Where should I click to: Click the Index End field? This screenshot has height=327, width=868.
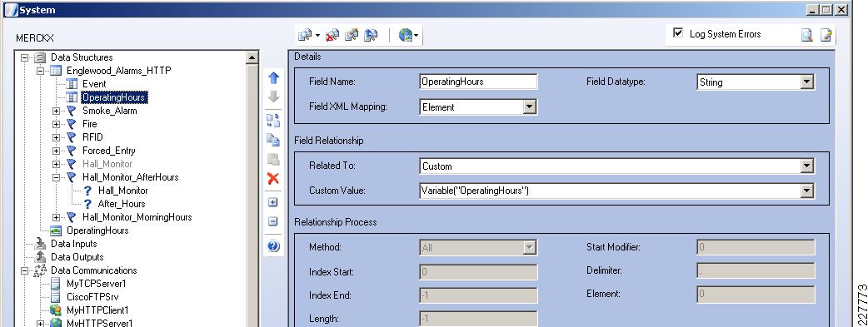click(478, 295)
